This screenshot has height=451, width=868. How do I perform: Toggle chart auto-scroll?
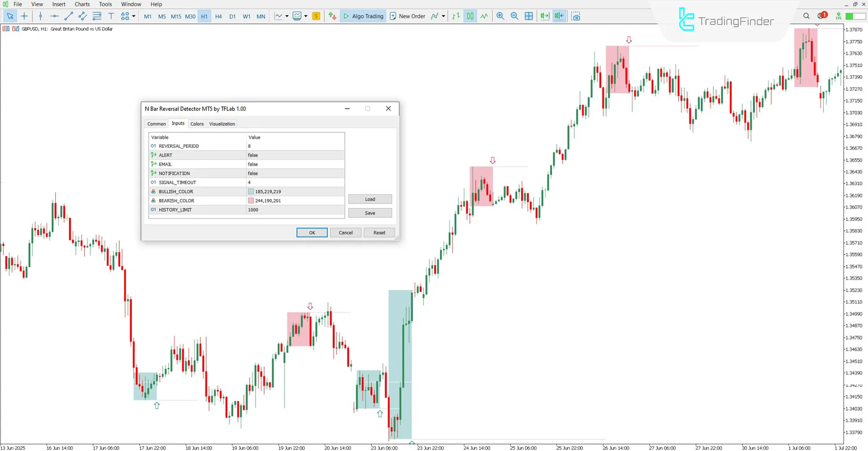coord(544,15)
